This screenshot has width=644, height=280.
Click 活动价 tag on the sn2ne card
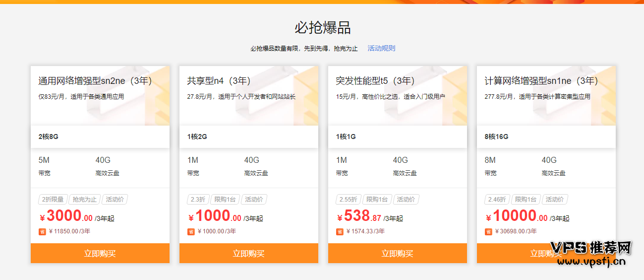tap(115, 200)
